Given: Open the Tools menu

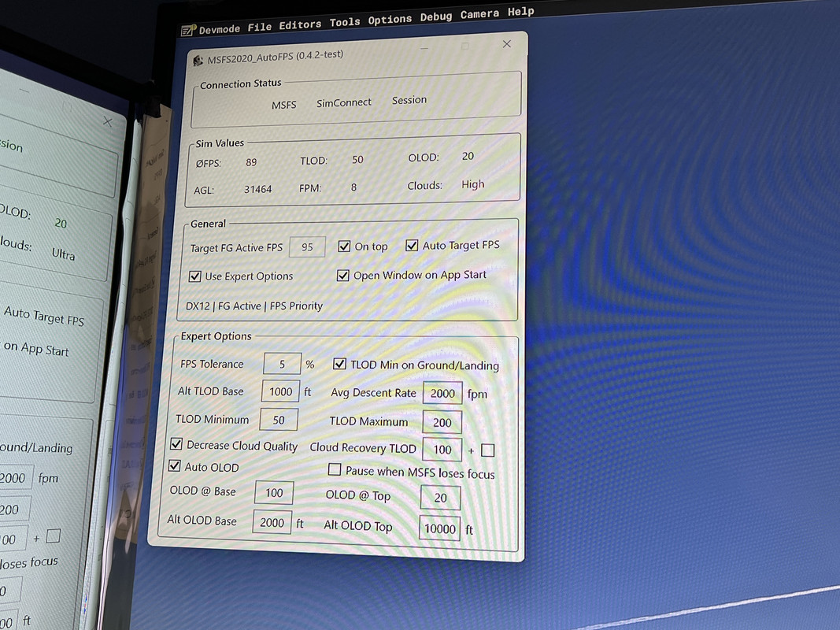Looking at the screenshot, I should (345, 22).
